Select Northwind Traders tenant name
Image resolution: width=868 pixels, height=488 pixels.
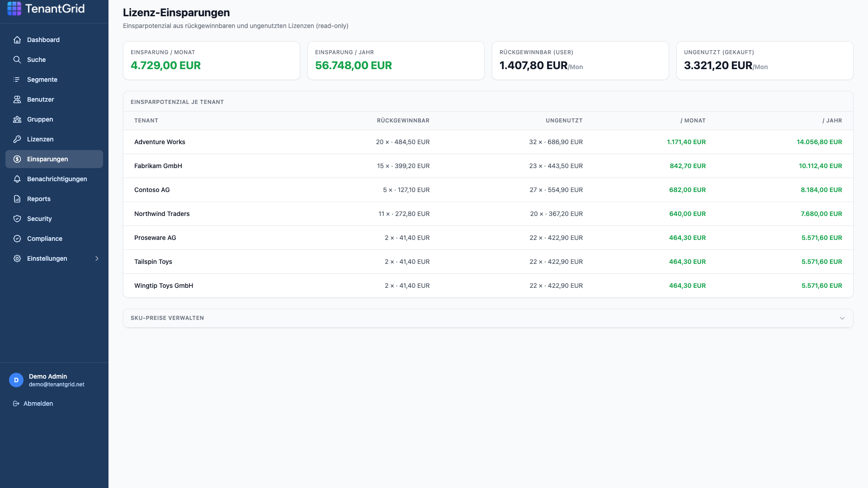(162, 214)
